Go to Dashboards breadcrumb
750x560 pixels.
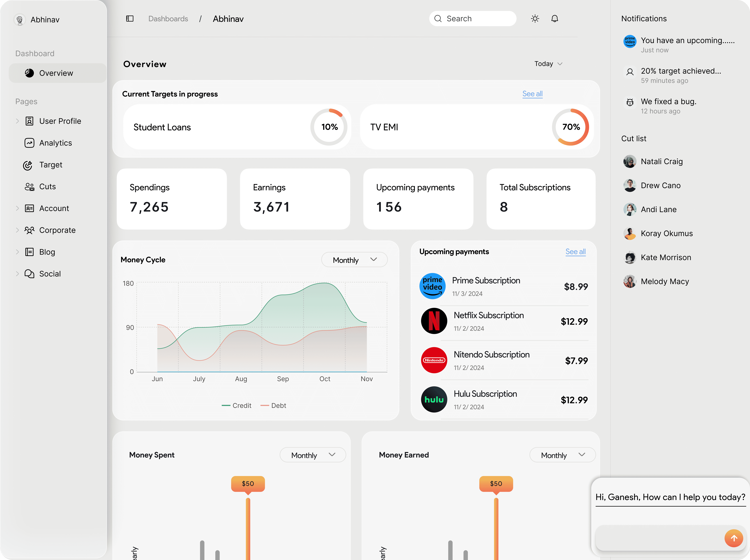point(168,19)
